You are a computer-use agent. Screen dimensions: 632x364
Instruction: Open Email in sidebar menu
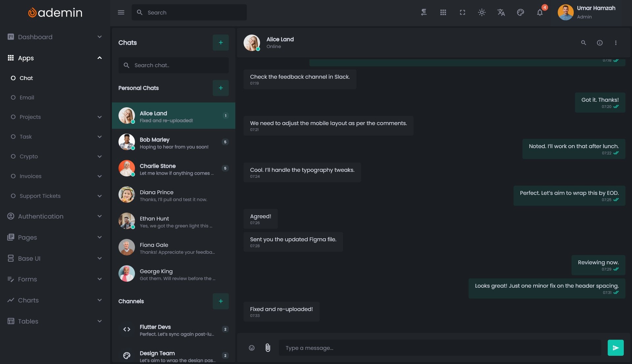27,97
